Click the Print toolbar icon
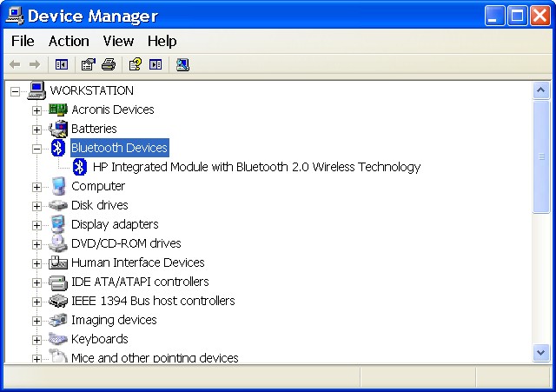556x392 pixels. 109,64
